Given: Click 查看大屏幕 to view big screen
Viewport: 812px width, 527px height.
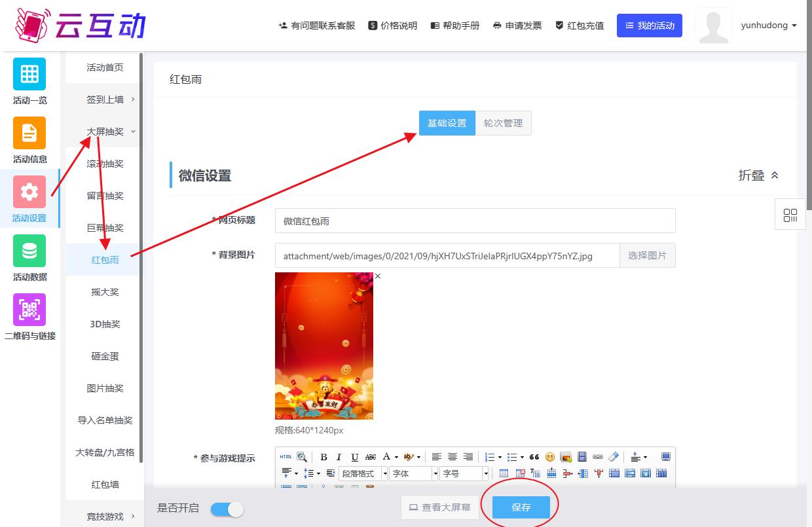Looking at the screenshot, I should (x=439, y=507).
